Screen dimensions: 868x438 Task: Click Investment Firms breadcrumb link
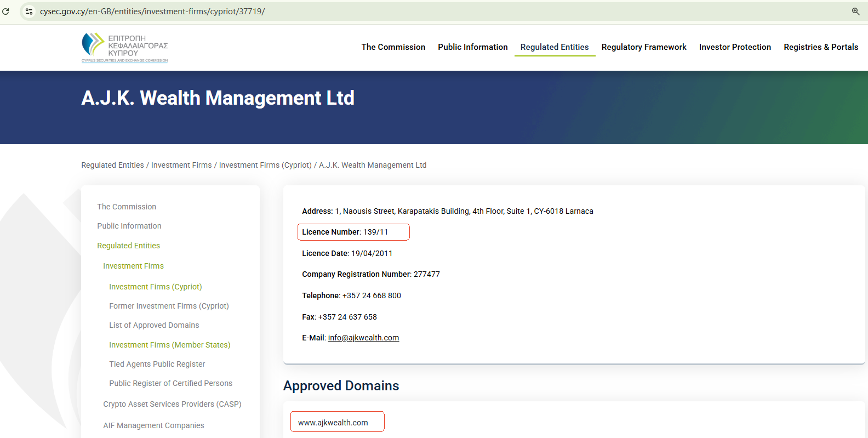[181, 165]
